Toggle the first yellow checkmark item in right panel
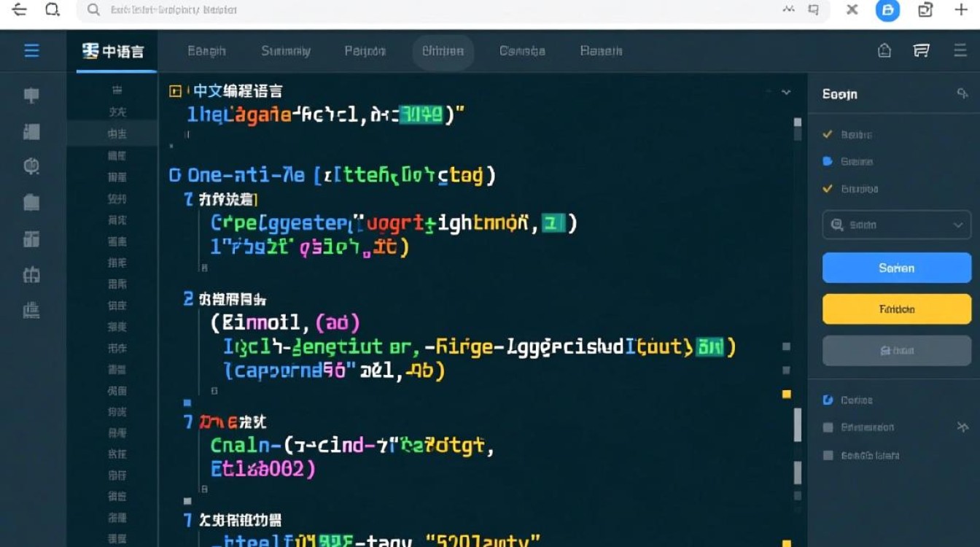 [x=828, y=134]
